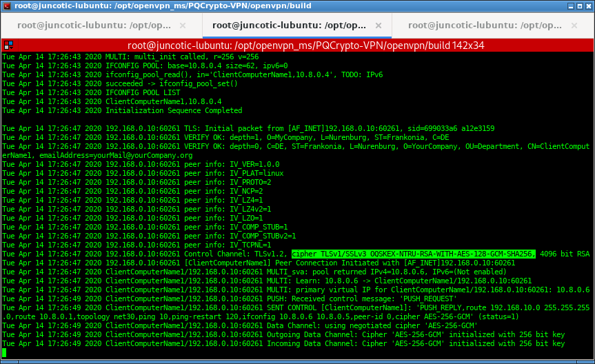
Task: Click the 'Data Channel: using negotiated cipher' line
Action: [240, 325]
